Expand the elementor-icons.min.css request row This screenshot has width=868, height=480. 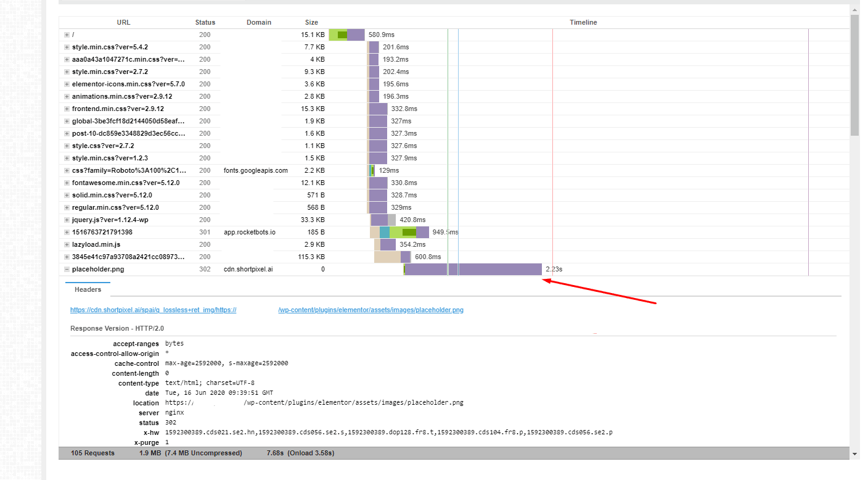67,85
